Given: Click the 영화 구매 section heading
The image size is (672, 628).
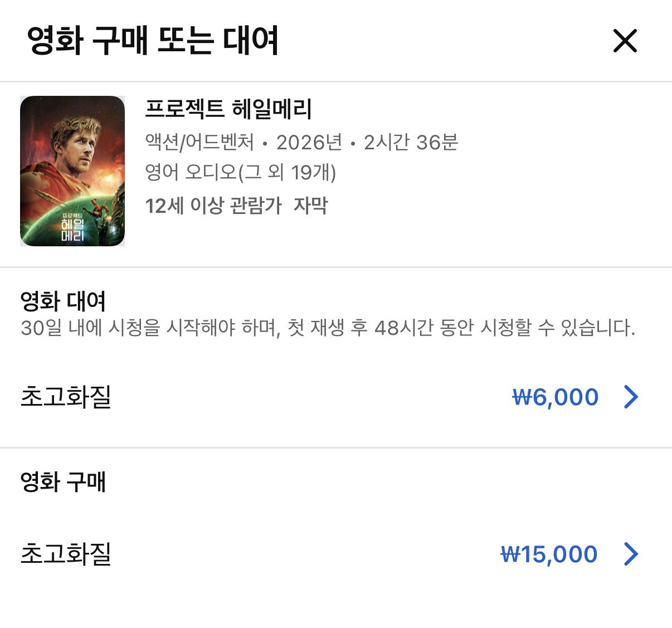Looking at the screenshot, I should point(63,481).
